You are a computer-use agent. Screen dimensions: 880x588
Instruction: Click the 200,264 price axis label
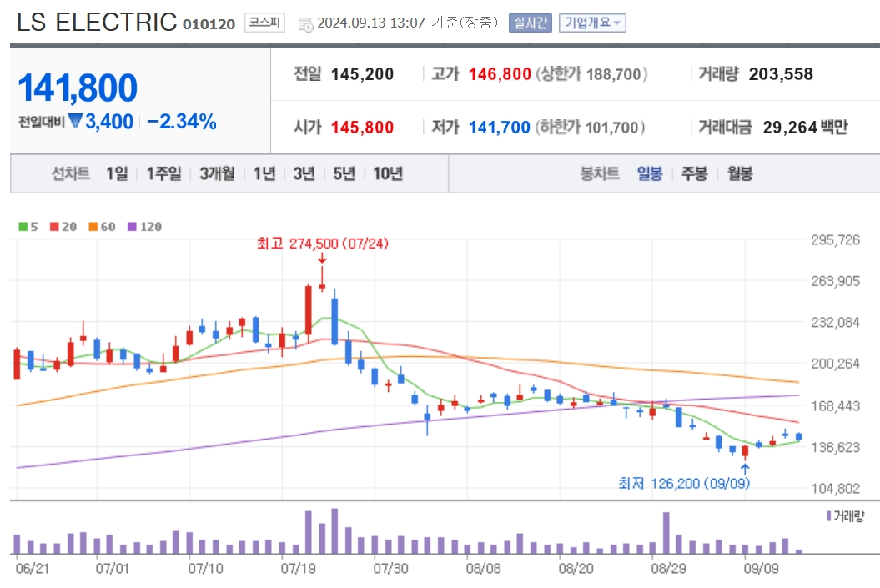point(835,364)
